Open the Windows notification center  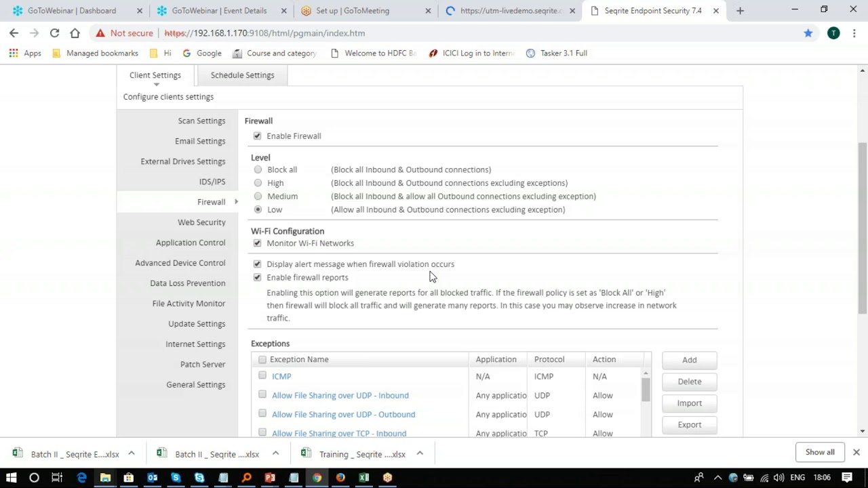pos(847,478)
